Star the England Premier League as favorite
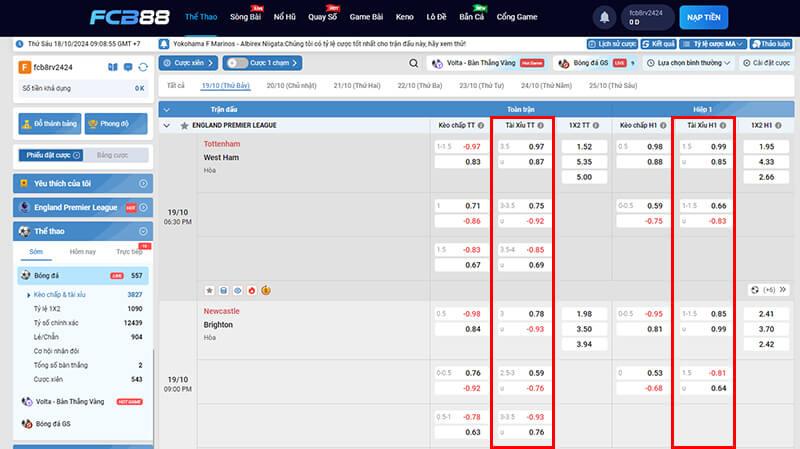The image size is (800, 449). pos(184,127)
